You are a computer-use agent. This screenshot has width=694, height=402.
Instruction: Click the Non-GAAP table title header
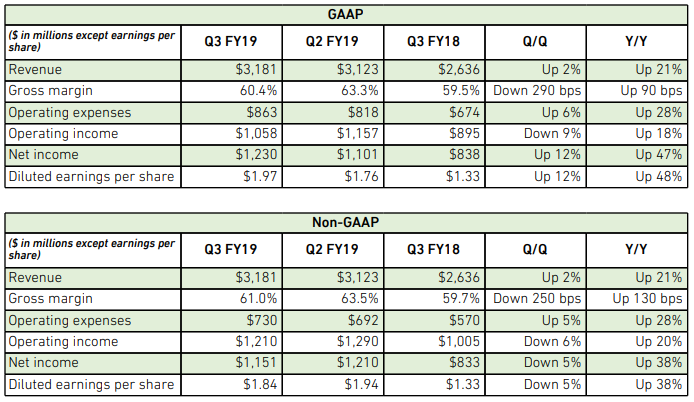[x=346, y=222]
